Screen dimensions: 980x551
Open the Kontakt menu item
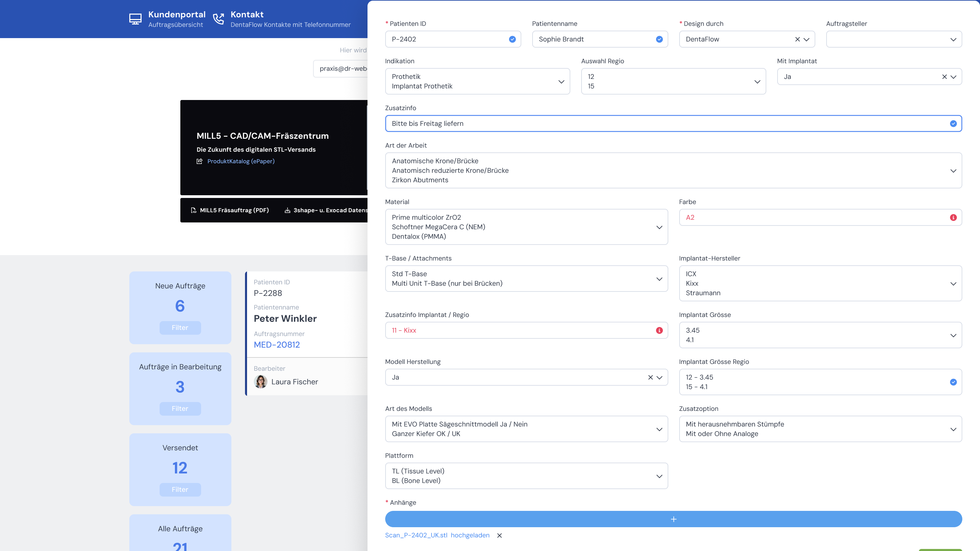pyautogui.click(x=281, y=19)
